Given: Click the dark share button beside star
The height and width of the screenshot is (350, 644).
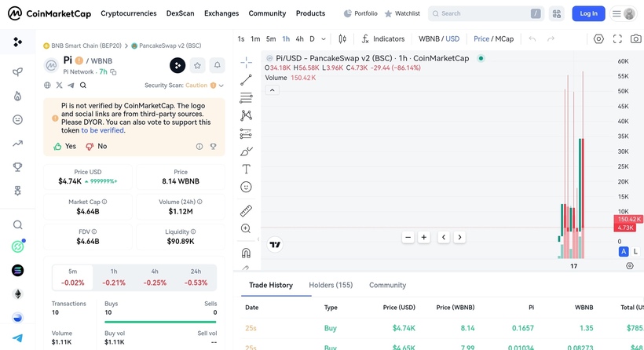Looking at the screenshot, I should tap(177, 65).
